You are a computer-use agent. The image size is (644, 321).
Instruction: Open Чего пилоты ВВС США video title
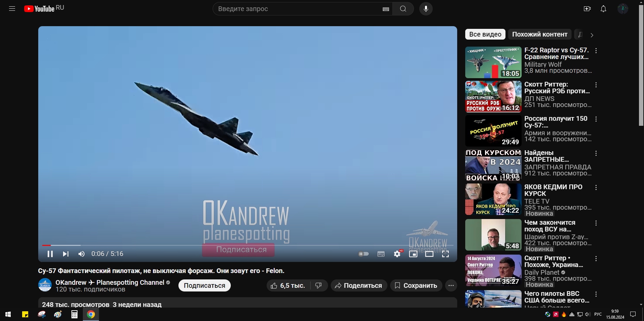pyautogui.click(x=557, y=297)
